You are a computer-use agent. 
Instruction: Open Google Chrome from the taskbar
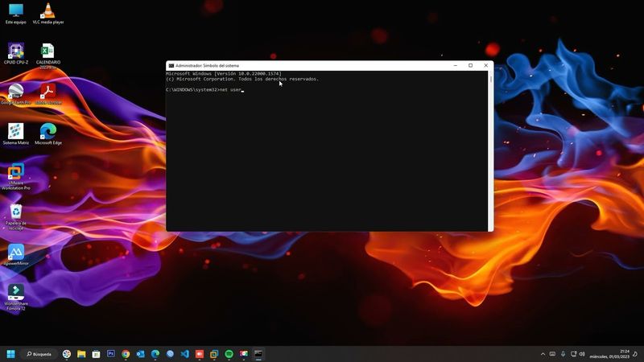point(126,354)
